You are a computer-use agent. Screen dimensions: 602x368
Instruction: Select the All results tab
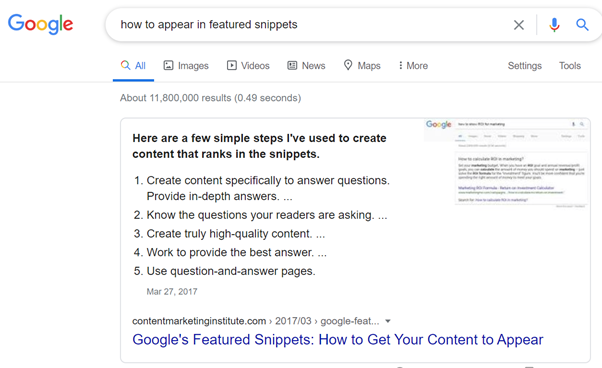coord(133,66)
